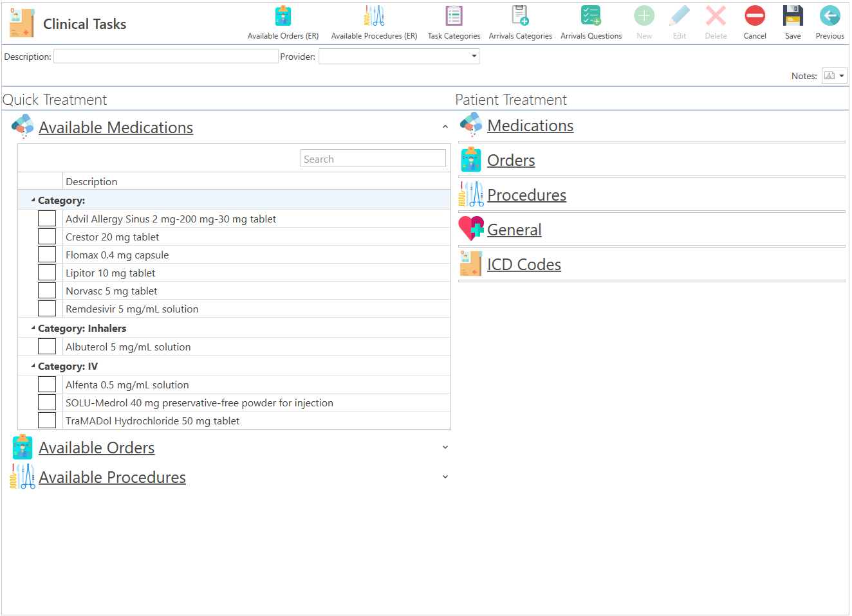
Task: Check SOLU-Medrol 40 mg checkbox
Action: pyautogui.click(x=47, y=403)
